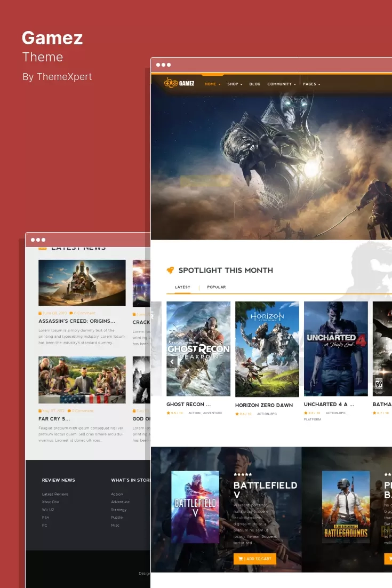392x588 pixels.
Task: Select the Action tag under Ghost Recon
Action: pos(194,413)
